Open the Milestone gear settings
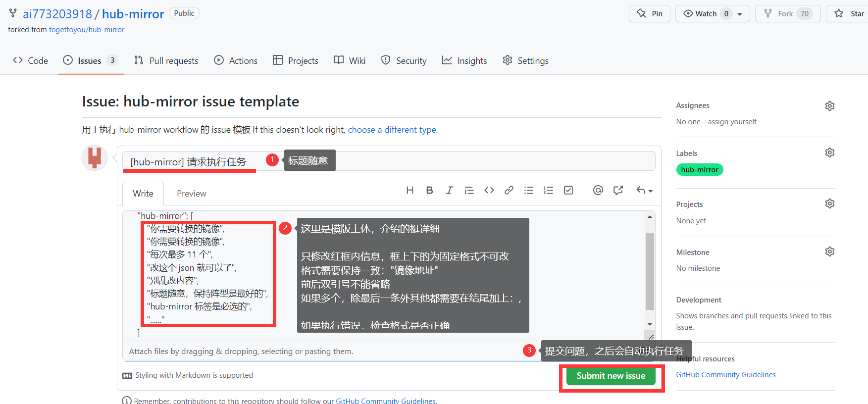Image resolution: width=868 pixels, height=404 pixels. 830,252
